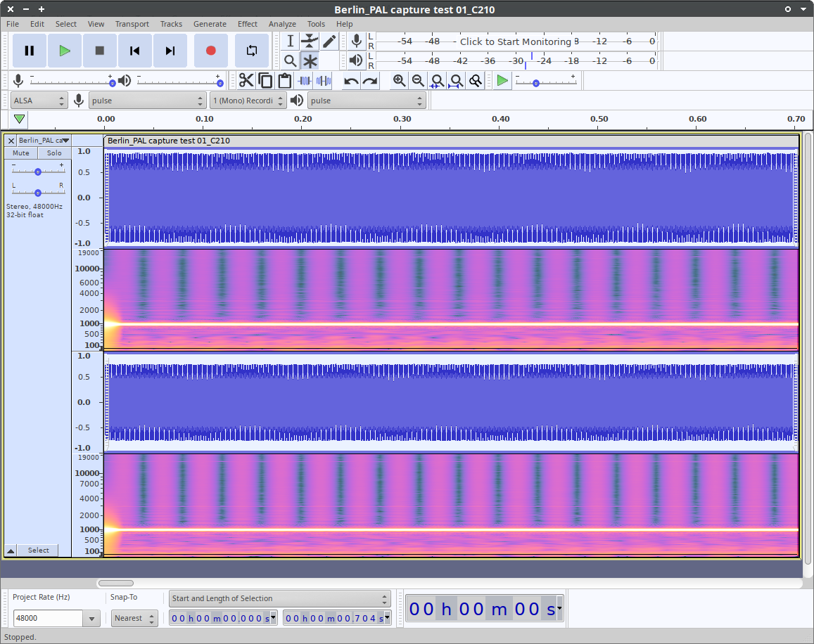Open the ALSA audio host dropdown
Image resolution: width=814 pixels, height=644 pixels.
click(x=39, y=101)
